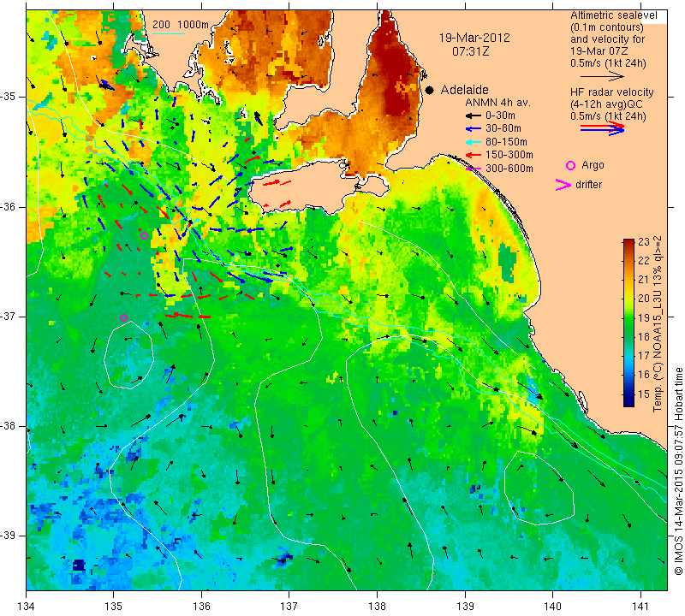Click the longitude axis label 138
This screenshot has height=616, width=685.
pyautogui.click(x=377, y=607)
